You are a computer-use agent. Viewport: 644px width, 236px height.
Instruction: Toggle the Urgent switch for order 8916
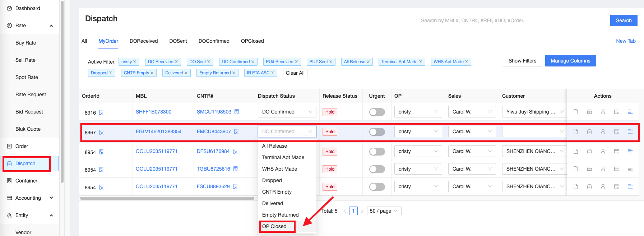377,112
